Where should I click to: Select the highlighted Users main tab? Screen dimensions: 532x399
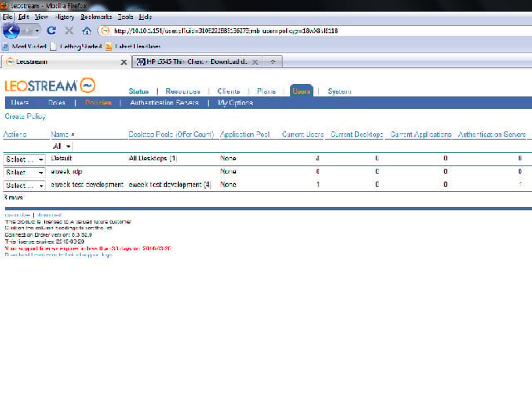(x=302, y=91)
